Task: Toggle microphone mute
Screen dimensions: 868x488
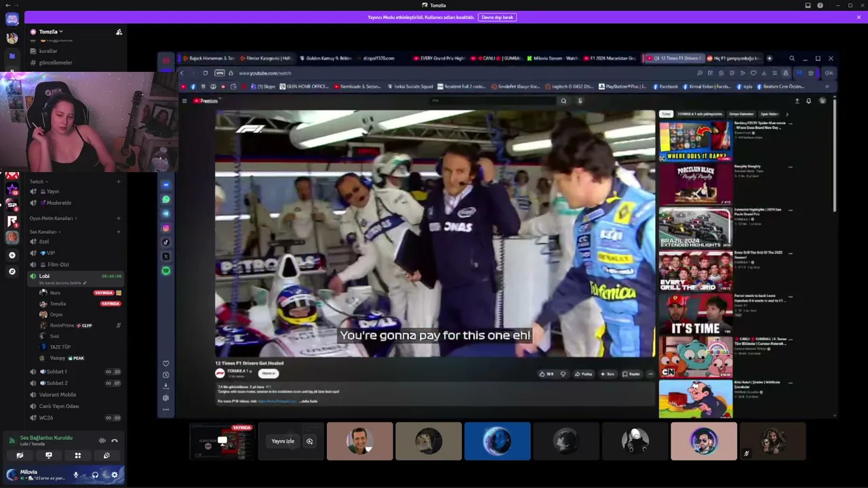Action: pos(76,474)
